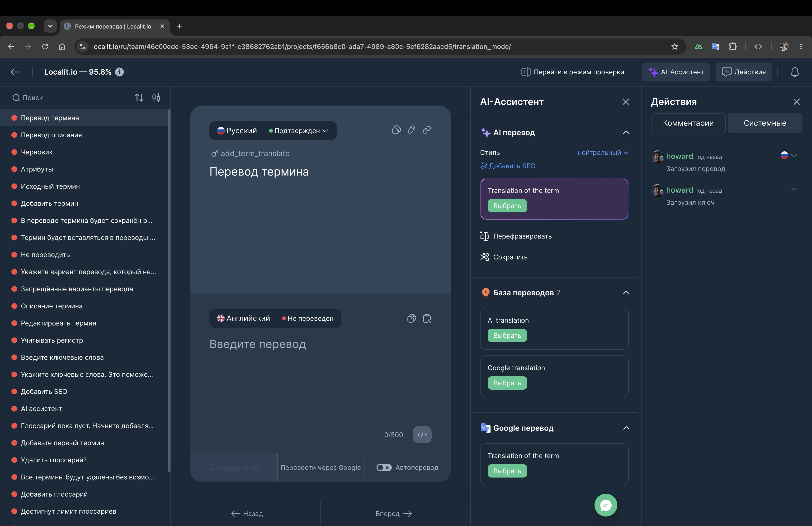Open browser extensions puzzle icon
The height and width of the screenshot is (526, 812).
[732, 46]
